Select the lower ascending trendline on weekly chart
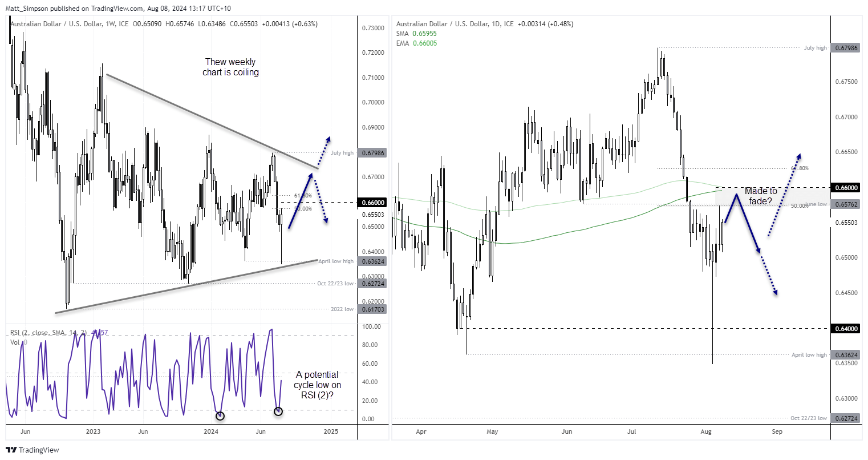Screen dimensions: 868x460 (x=186, y=287)
